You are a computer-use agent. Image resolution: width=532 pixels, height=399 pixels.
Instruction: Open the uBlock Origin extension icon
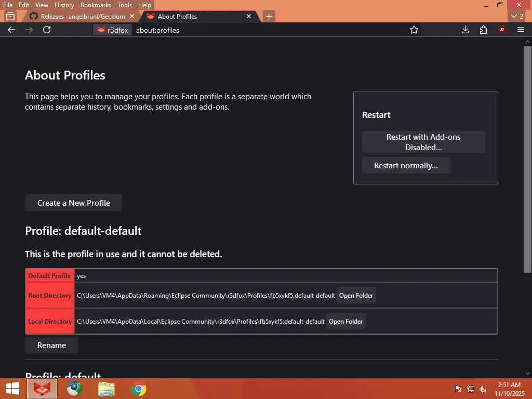coord(501,30)
